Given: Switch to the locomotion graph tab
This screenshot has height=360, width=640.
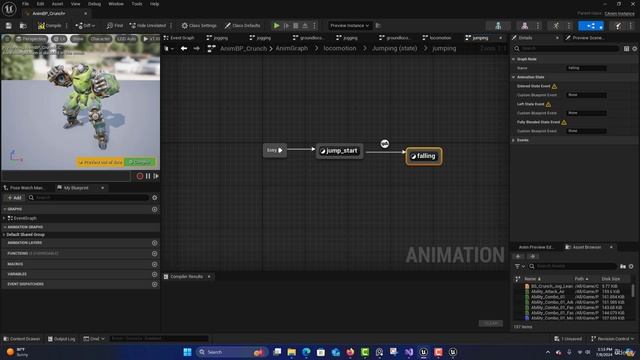Looking at the screenshot, I should pyautogui.click(x=437, y=38).
